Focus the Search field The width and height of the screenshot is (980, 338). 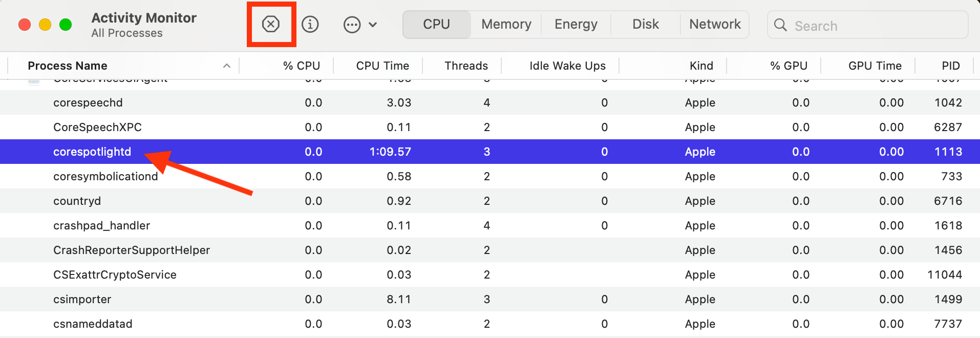(x=867, y=25)
